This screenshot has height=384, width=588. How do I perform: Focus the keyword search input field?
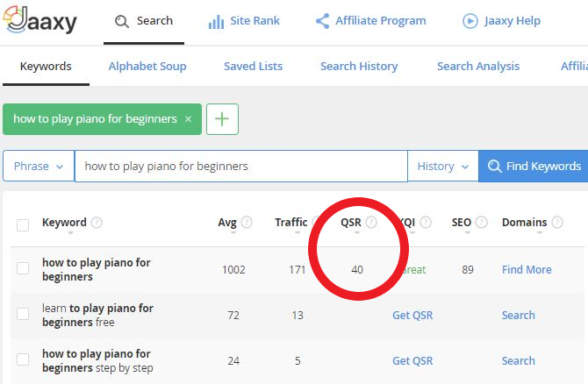[x=241, y=166]
